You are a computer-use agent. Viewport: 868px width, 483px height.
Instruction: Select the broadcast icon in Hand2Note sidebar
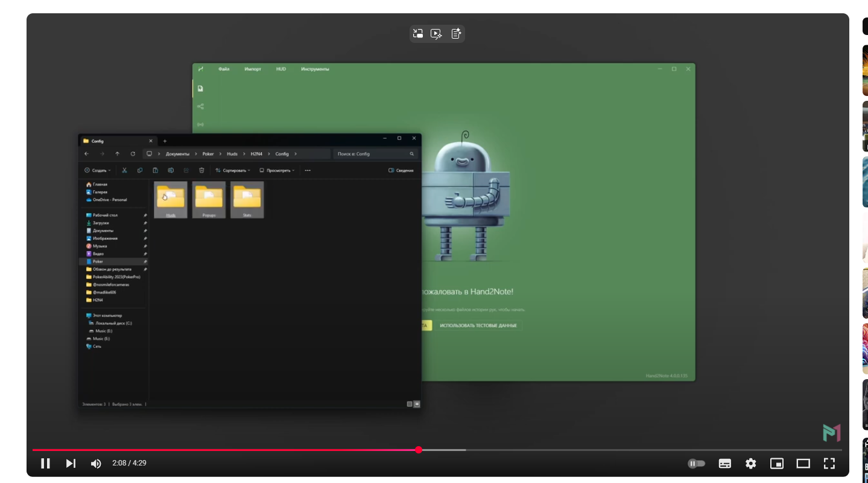(x=200, y=124)
